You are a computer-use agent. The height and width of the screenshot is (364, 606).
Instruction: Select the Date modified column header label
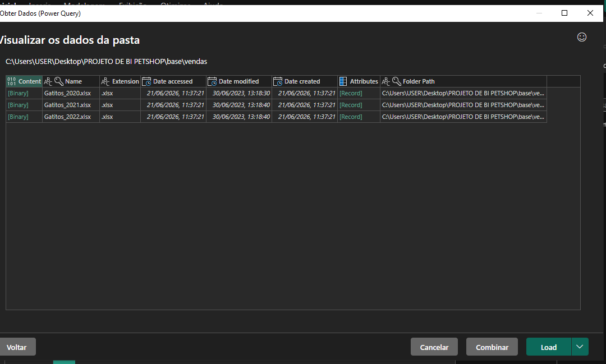point(239,81)
